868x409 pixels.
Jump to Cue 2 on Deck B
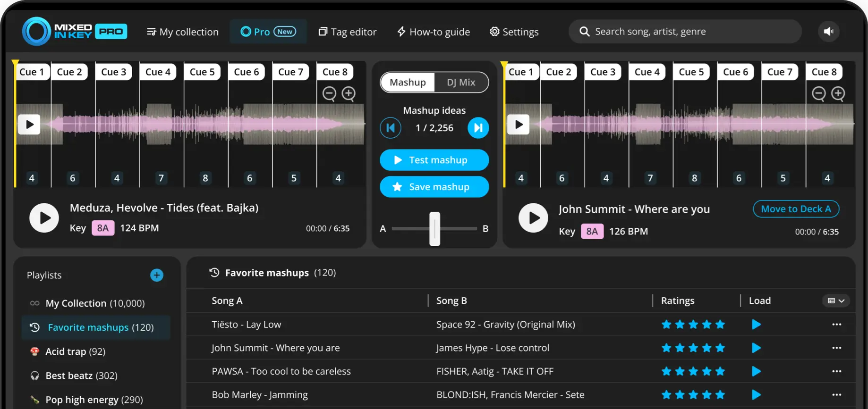559,72
